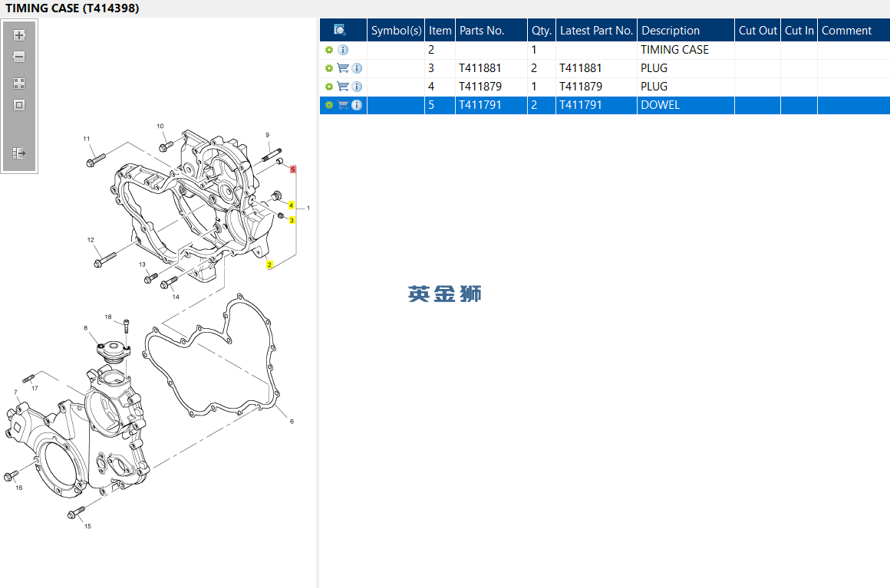Open info icon for DOWEL row

pyautogui.click(x=357, y=105)
